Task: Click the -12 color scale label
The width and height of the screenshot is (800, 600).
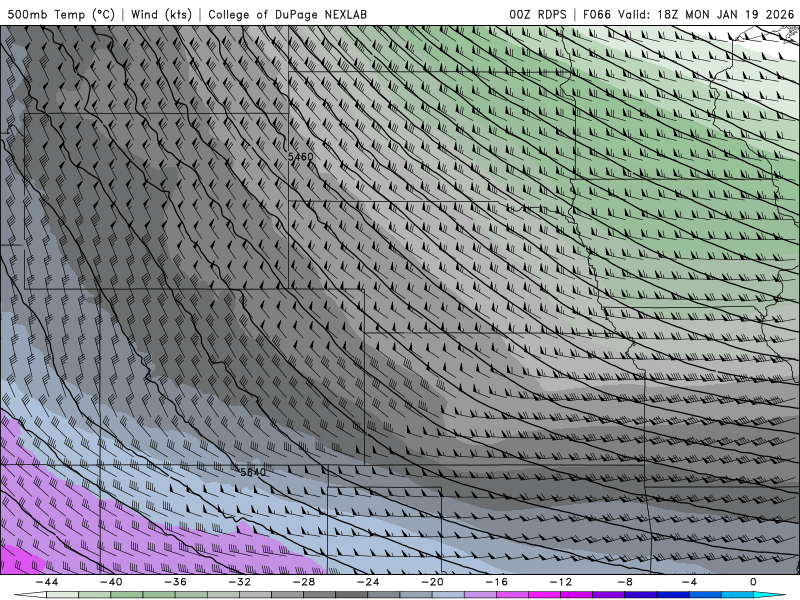Action: pyautogui.click(x=561, y=582)
